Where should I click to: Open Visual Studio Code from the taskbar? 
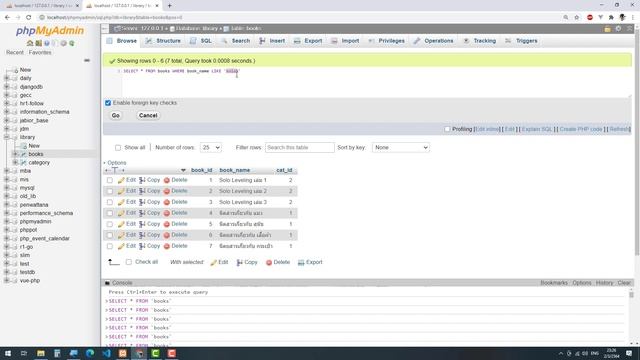pyautogui.click(x=107, y=353)
